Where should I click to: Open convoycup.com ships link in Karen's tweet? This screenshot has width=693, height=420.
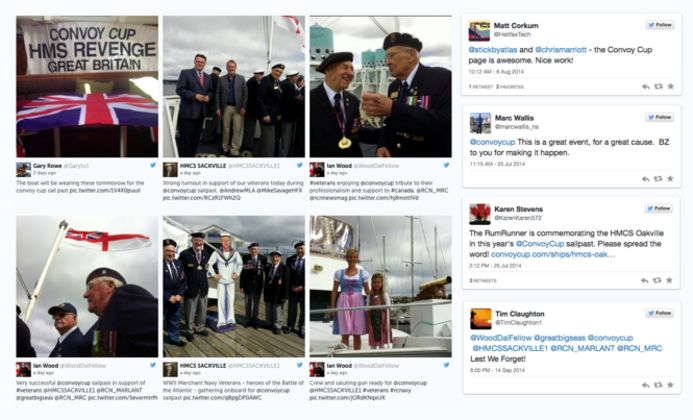pyautogui.click(x=552, y=255)
